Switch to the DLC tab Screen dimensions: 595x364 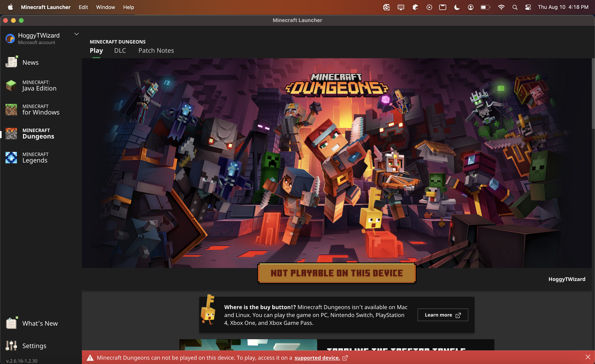(x=120, y=51)
